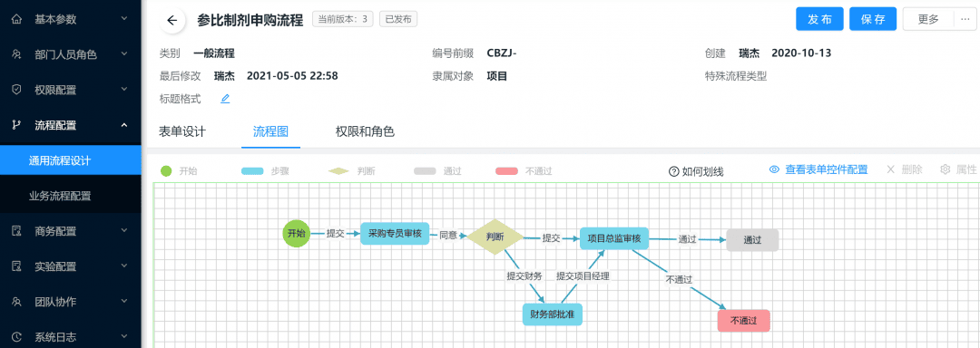Select the gray 通过 end node
The height and width of the screenshot is (348, 980).
752,240
